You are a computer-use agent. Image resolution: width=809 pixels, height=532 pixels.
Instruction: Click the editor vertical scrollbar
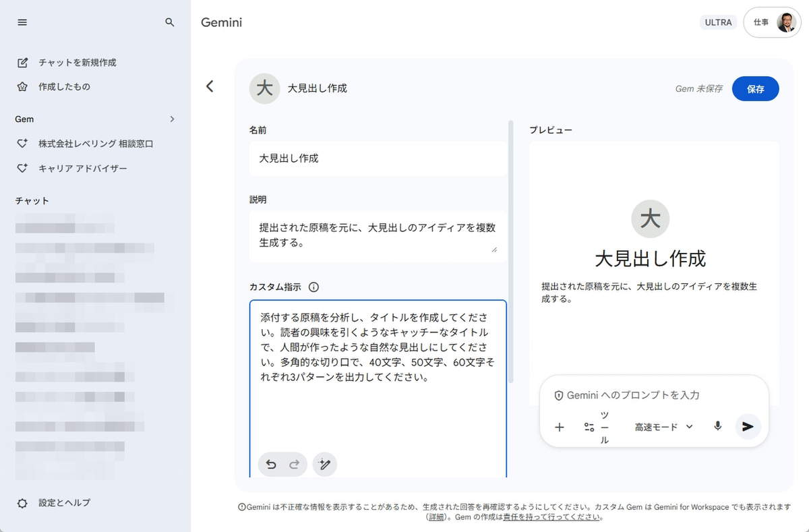click(x=510, y=252)
